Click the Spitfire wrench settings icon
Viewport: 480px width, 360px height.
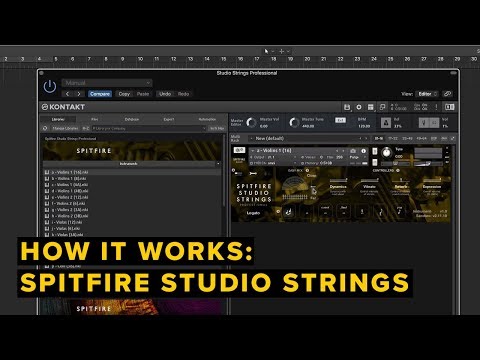click(253, 173)
